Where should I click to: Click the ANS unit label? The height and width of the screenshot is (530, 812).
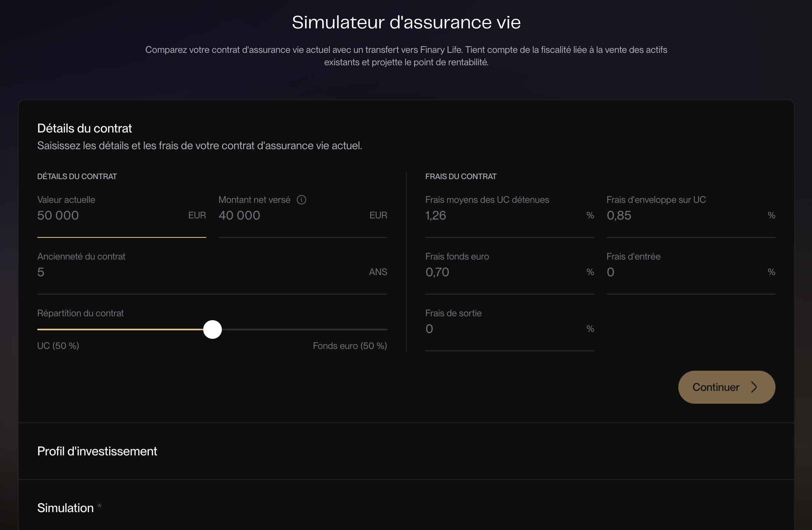378,272
